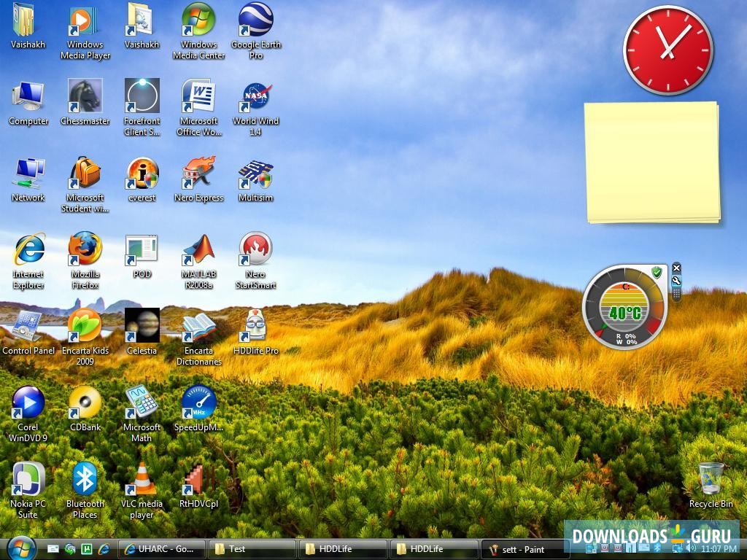Switch to Test folder taskbar button
Image resolution: width=747 pixels, height=560 pixels.
click(252, 549)
